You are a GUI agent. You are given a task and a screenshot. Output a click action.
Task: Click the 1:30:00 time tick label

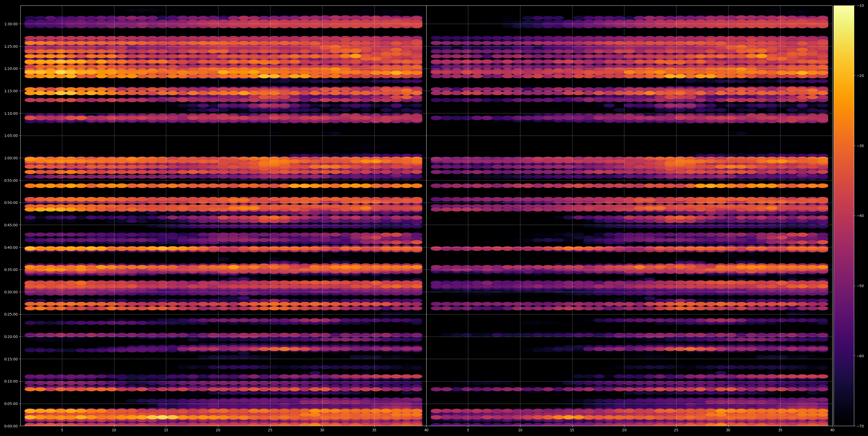point(11,24)
